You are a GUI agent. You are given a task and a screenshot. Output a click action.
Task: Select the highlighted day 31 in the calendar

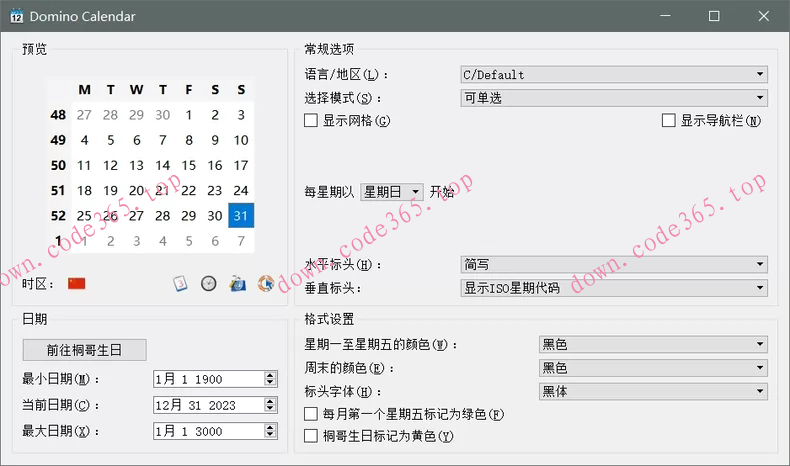(241, 216)
